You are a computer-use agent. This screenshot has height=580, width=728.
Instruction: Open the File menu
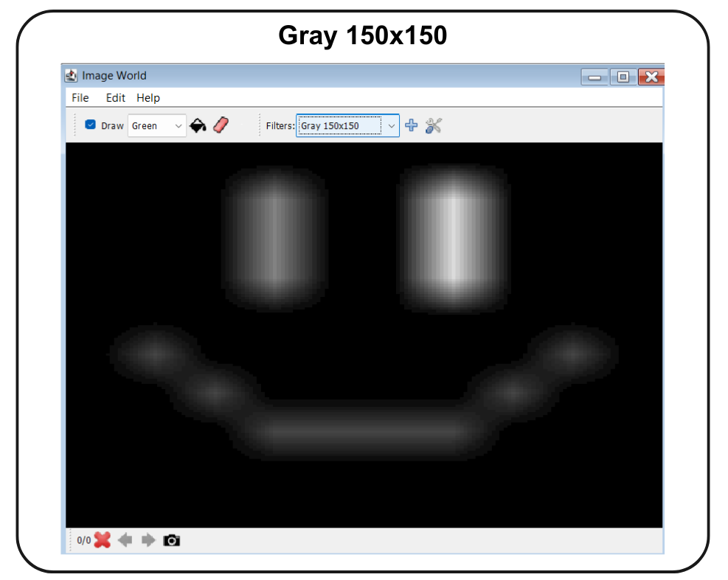coord(80,97)
